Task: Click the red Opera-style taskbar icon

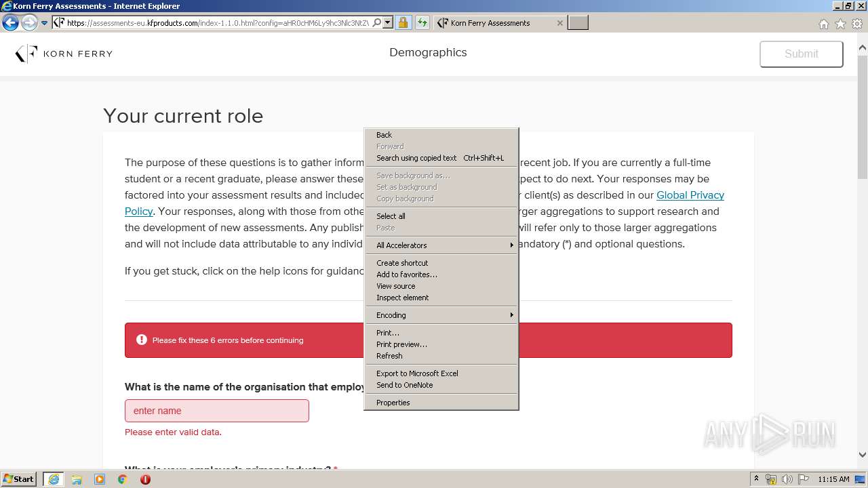Action: tap(145, 479)
